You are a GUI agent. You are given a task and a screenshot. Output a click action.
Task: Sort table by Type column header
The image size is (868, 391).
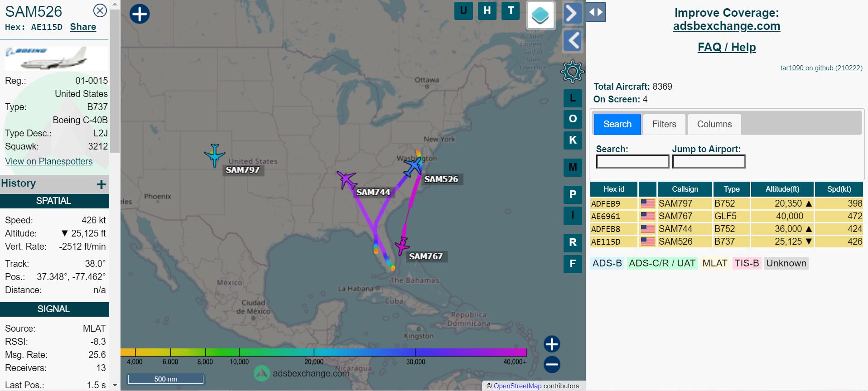(732, 189)
